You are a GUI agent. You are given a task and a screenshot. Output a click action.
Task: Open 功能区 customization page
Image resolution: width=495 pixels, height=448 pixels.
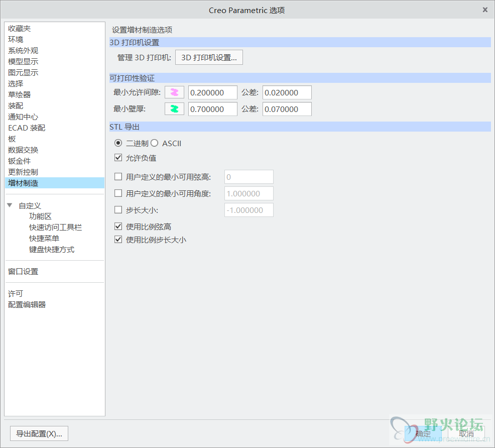click(x=40, y=216)
